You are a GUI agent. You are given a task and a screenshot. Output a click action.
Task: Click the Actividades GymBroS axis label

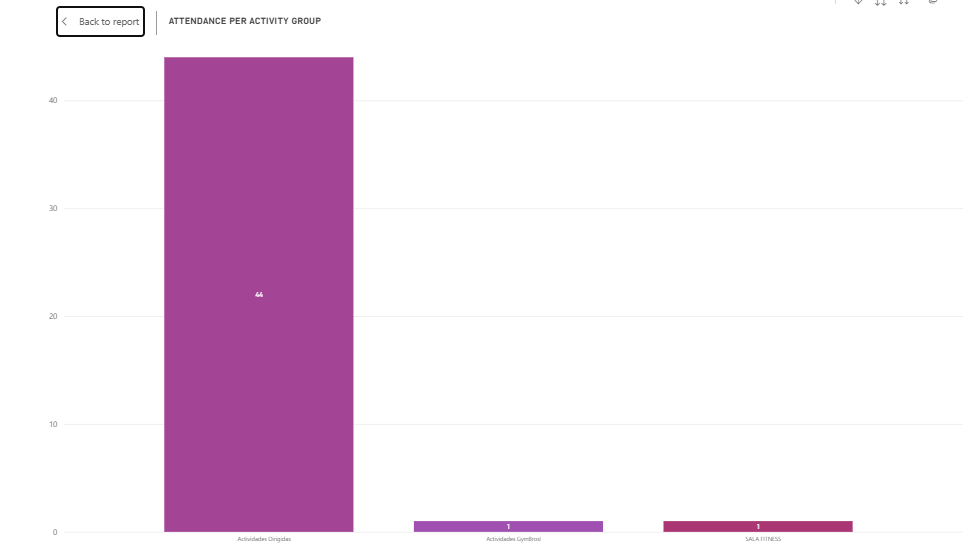point(513,539)
